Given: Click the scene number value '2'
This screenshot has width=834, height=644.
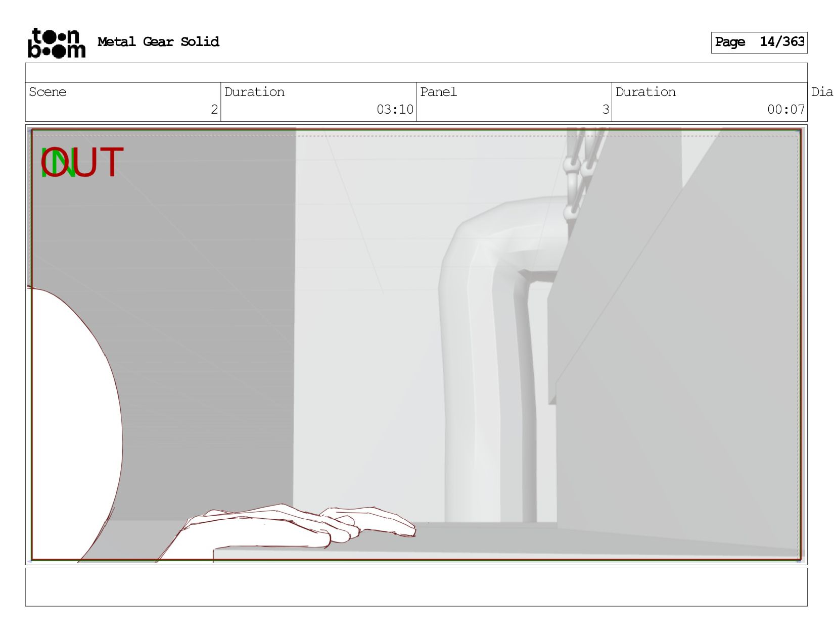Looking at the screenshot, I should pyautogui.click(x=214, y=110).
